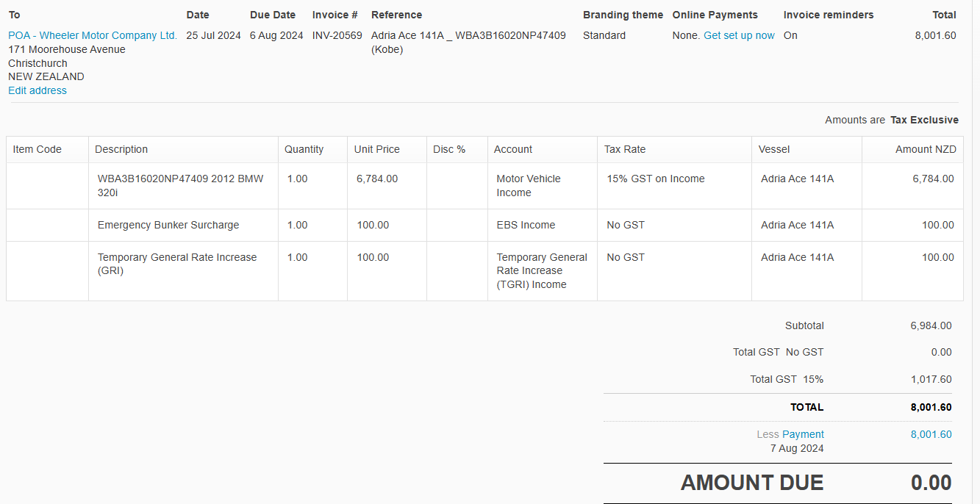Open Get set up now link
The height and width of the screenshot is (504, 980).
point(739,35)
